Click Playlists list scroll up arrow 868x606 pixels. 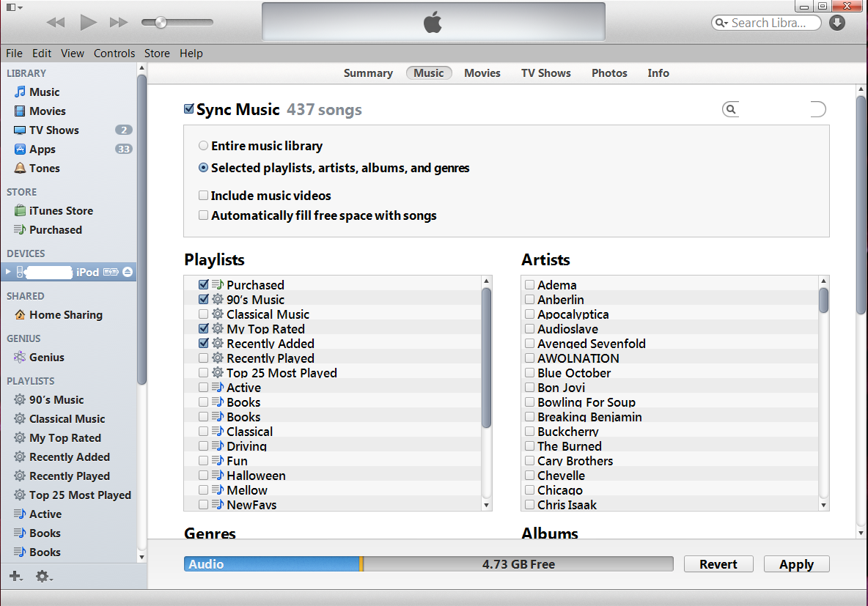(487, 281)
